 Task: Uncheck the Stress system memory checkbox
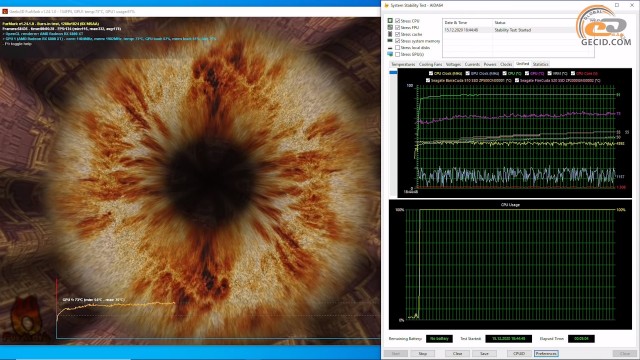(x=398, y=41)
